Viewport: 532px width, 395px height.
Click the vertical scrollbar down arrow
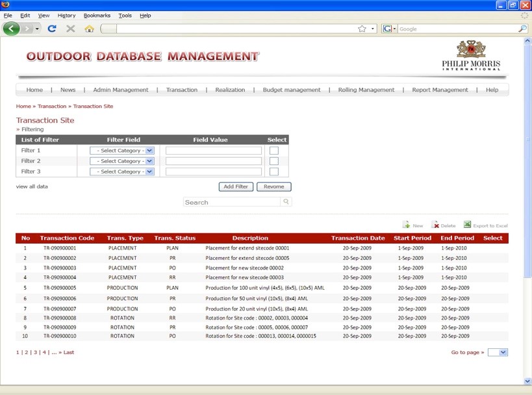click(x=527, y=381)
